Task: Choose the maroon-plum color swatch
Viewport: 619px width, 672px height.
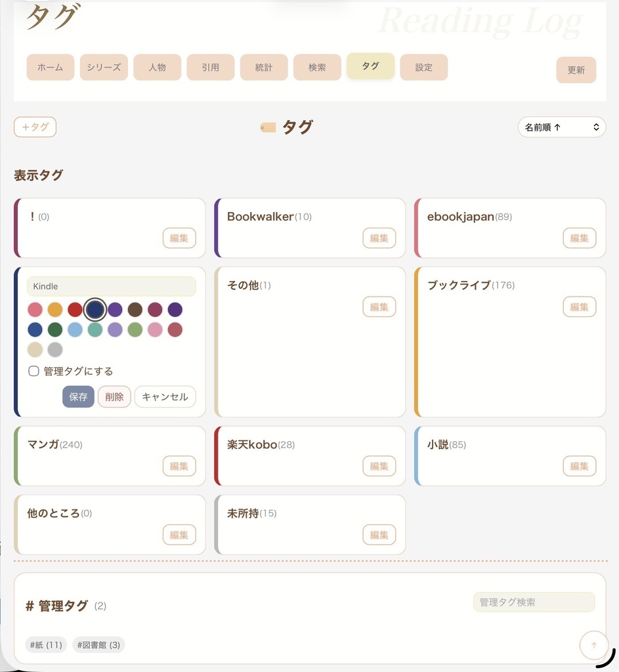Action: [155, 310]
